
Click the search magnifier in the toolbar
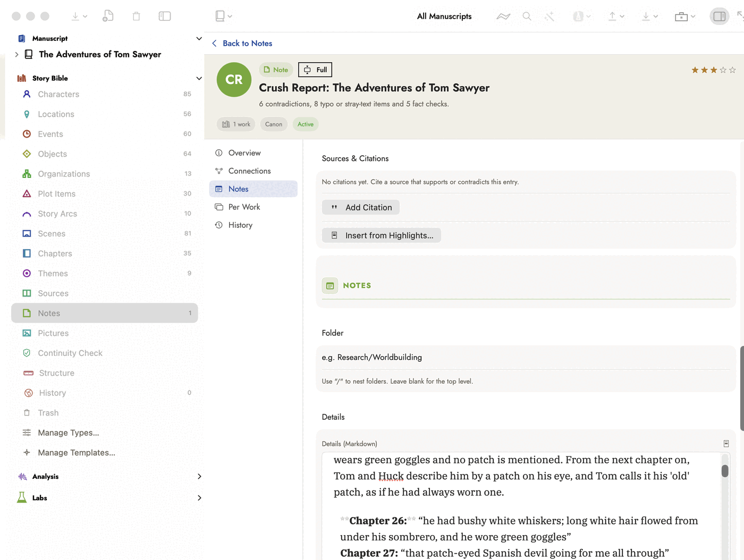(527, 16)
